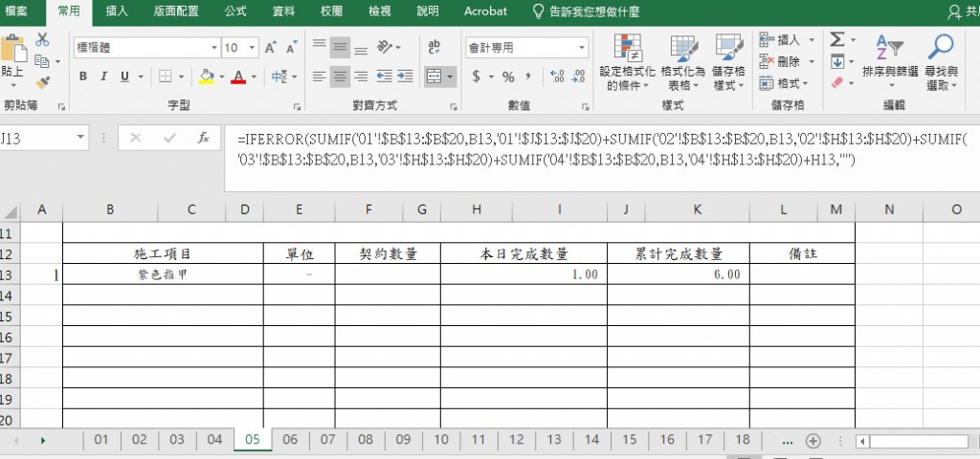Increase decimal places

point(557,76)
